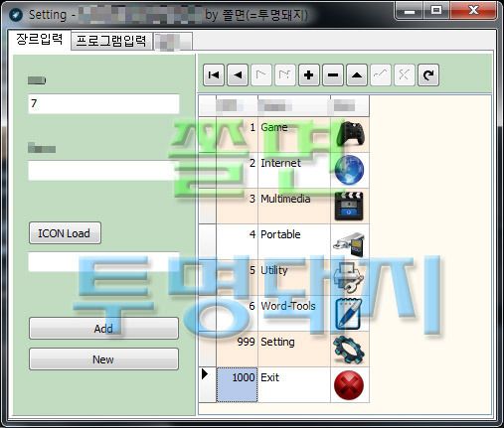
Task: Select the Utility row name cell
Action: (x=294, y=278)
